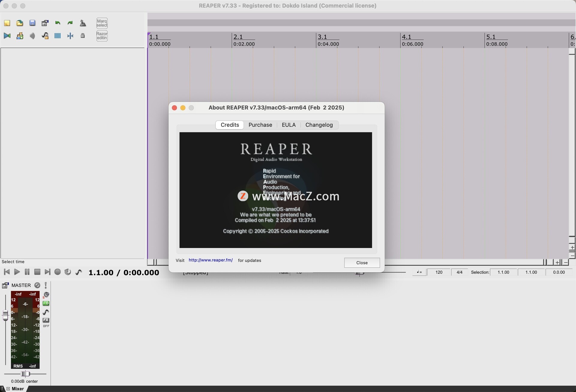Viewport: 576px width, 392px height.
Task: Open the http://www.reaper.fm/ link
Action: tap(211, 260)
